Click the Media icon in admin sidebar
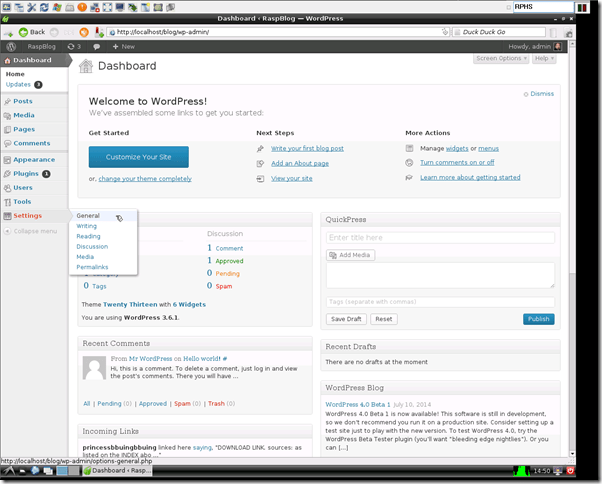Screen dimensions: 602x484 point(8,115)
